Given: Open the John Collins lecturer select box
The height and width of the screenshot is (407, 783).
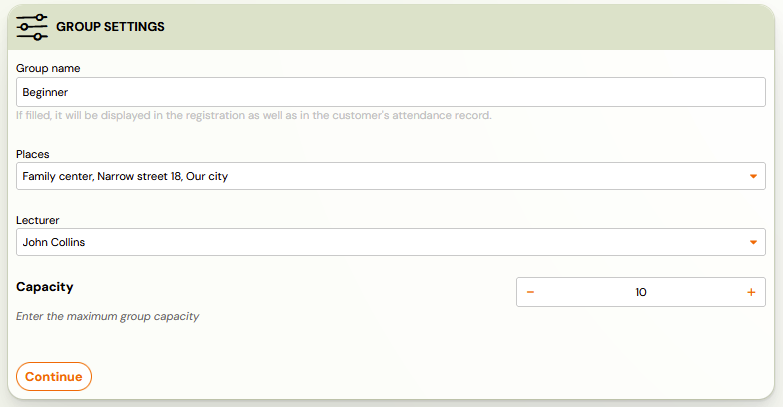Looking at the screenshot, I should click(x=391, y=242).
